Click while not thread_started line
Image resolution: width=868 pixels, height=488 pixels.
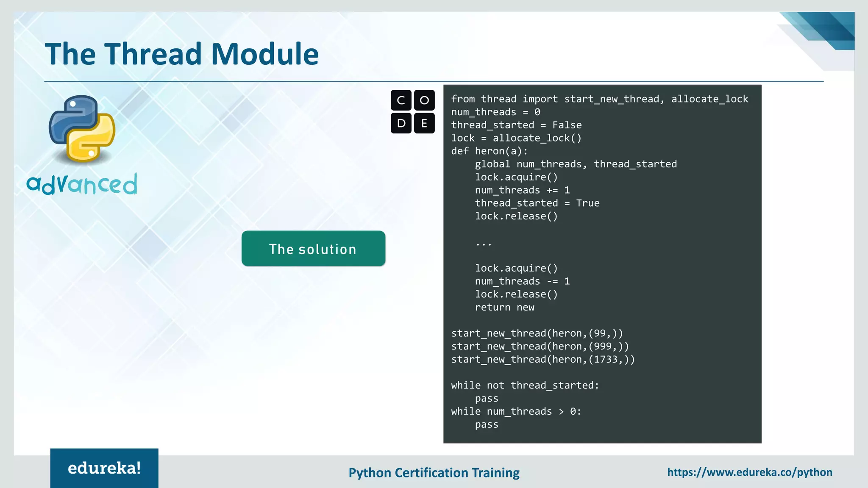click(525, 385)
